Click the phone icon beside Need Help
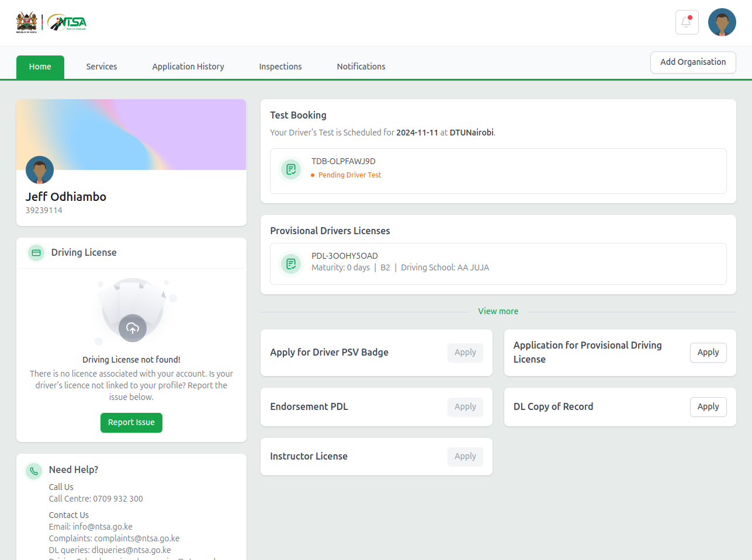The height and width of the screenshot is (560, 752). (x=34, y=471)
